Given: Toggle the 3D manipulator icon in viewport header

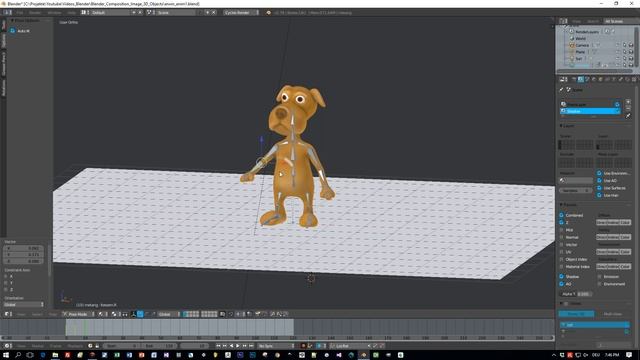Looking at the screenshot, I should coord(134,314).
